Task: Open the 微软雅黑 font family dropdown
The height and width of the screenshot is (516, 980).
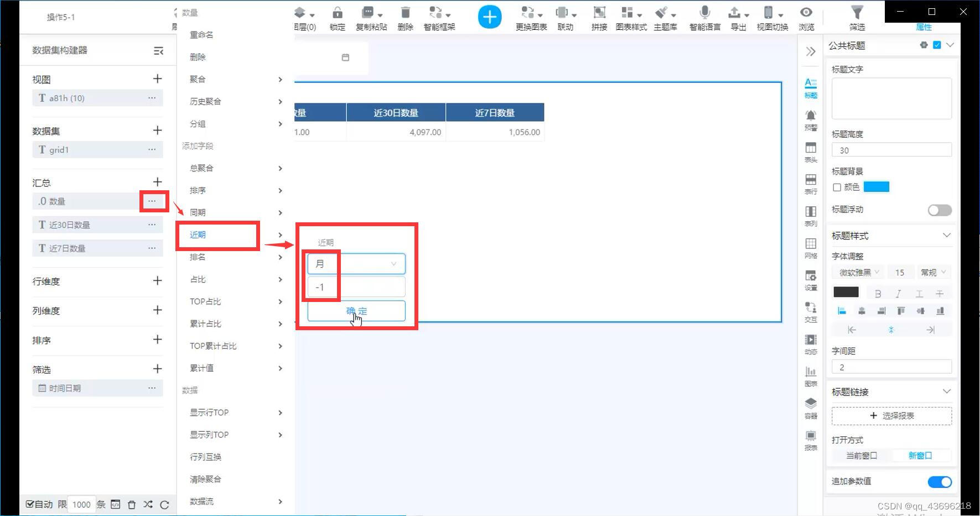Action: 859,272
